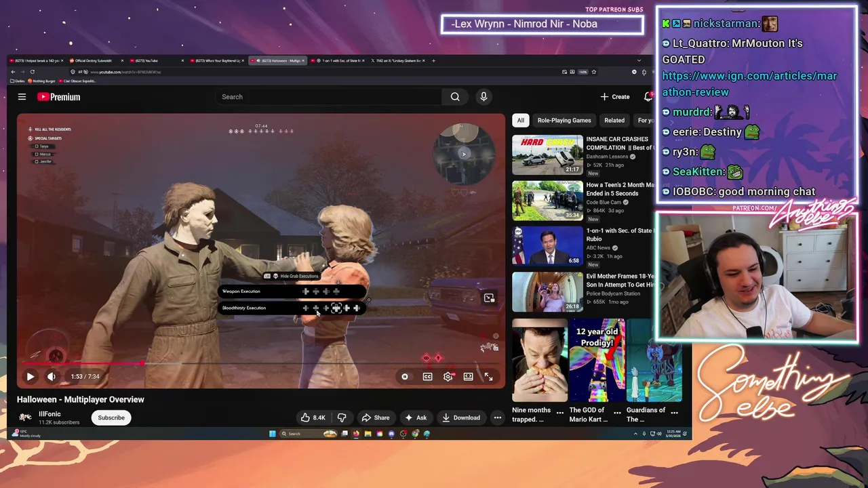Go to the YouTube Premium home logo
The image size is (868, 488).
pos(59,97)
